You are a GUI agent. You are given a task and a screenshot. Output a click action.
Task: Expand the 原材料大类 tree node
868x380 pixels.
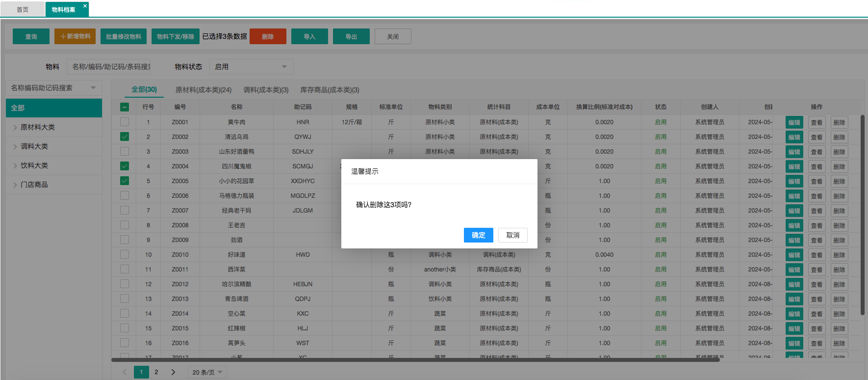pos(15,127)
